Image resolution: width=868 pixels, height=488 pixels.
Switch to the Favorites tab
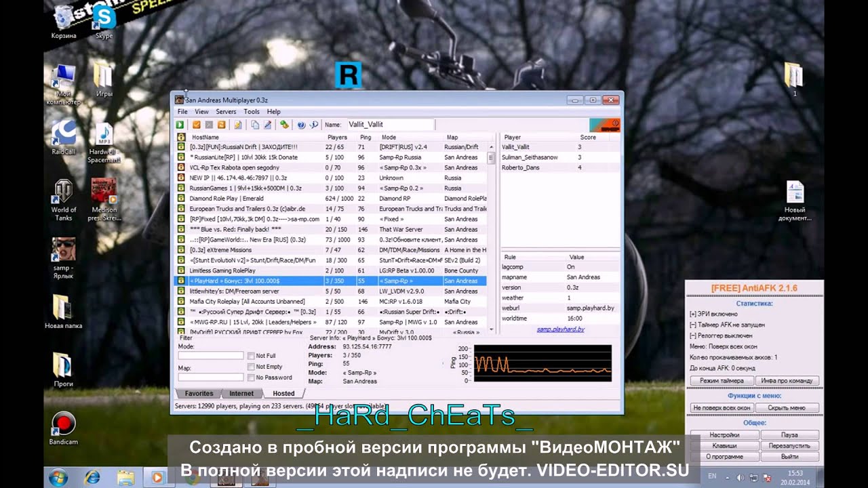(199, 393)
